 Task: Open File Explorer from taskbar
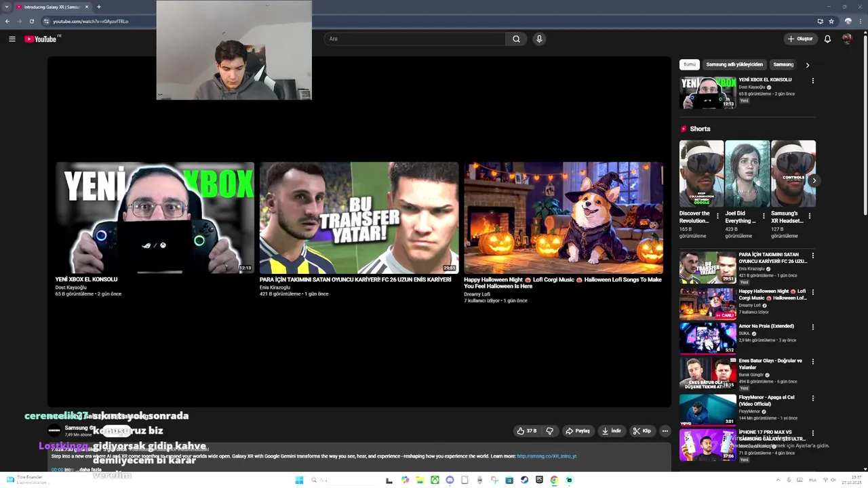click(420, 480)
